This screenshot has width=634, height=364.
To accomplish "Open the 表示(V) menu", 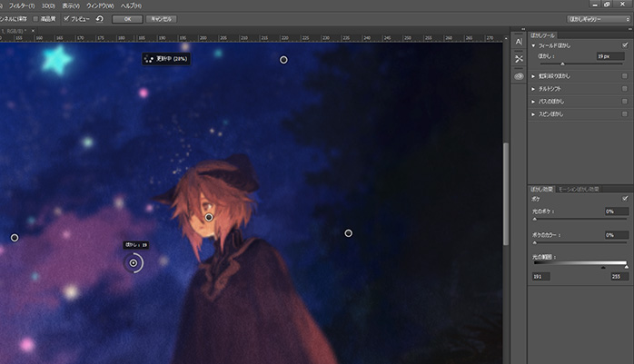I will pos(71,6).
